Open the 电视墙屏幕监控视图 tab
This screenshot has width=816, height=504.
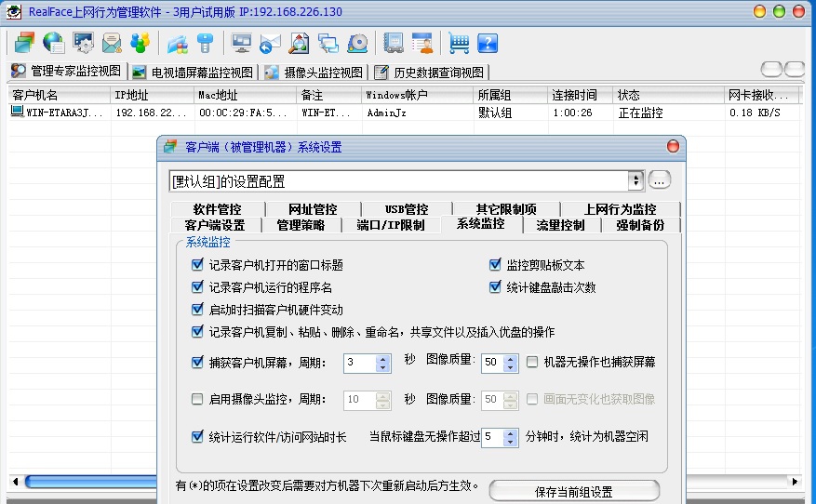coord(193,72)
